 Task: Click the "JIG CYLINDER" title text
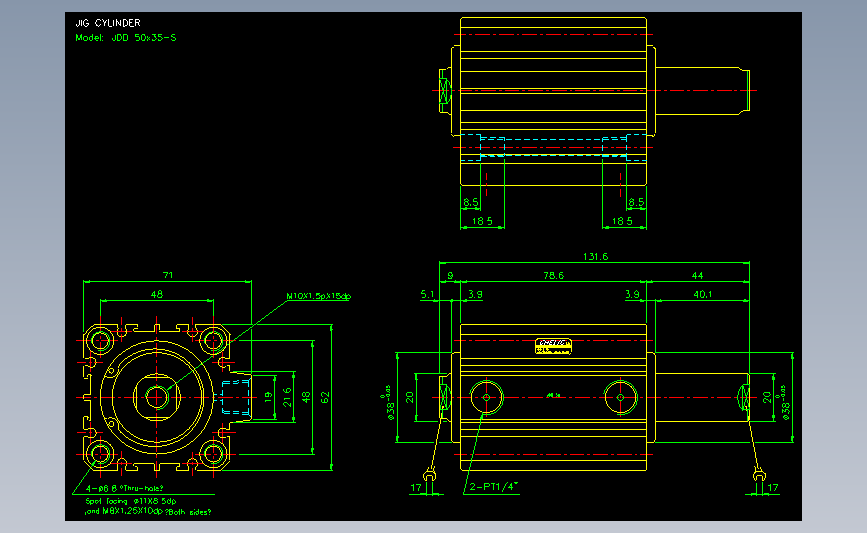pyautogui.click(x=108, y=23)
